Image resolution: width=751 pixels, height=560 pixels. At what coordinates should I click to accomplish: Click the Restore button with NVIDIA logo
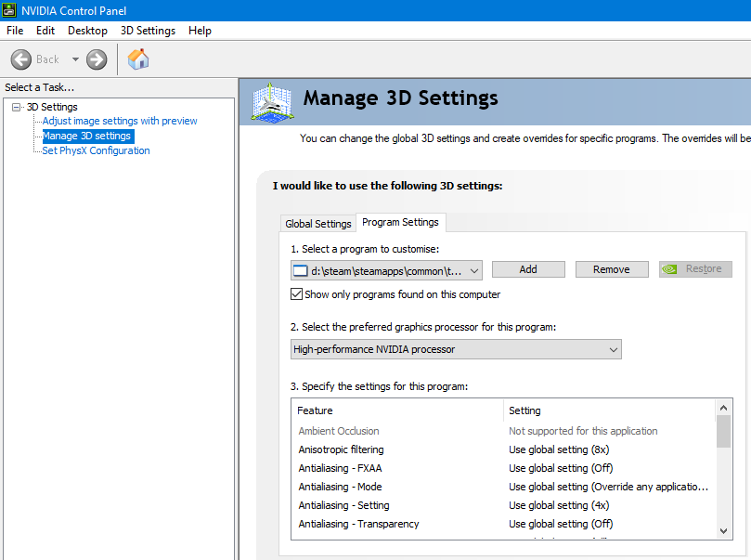click(x=694, y=269)
